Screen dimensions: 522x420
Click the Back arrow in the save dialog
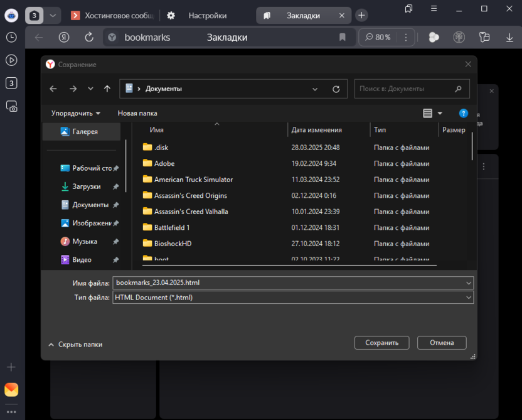tap(53, 89)
